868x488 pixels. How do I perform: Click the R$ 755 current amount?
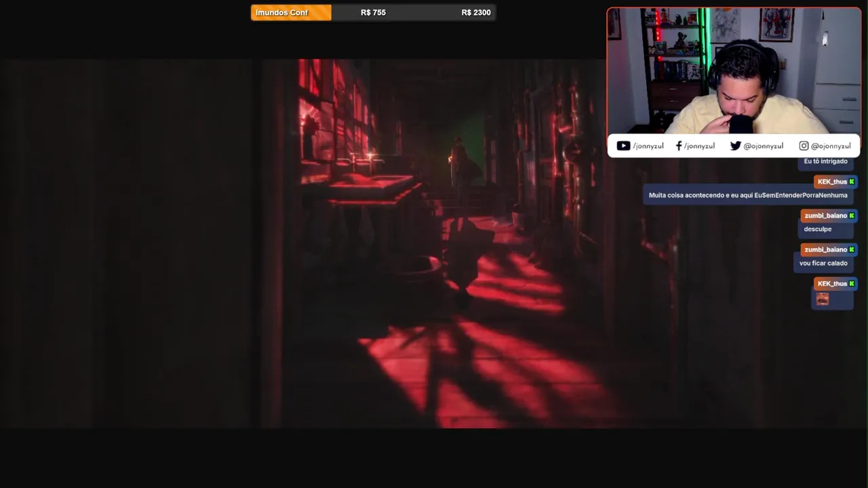[x=373, y=12]
